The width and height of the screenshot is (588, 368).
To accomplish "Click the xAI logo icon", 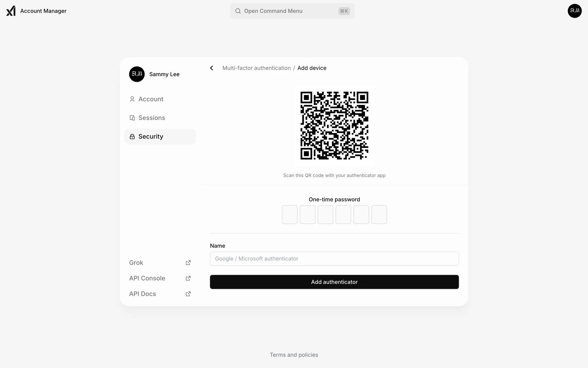I will tap(11, 11).
